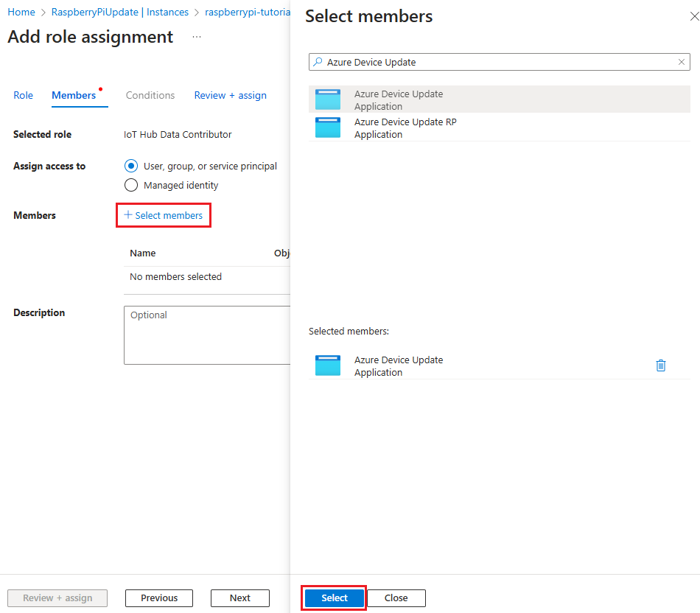Select the Managed identity radio button

click(131, 185)
